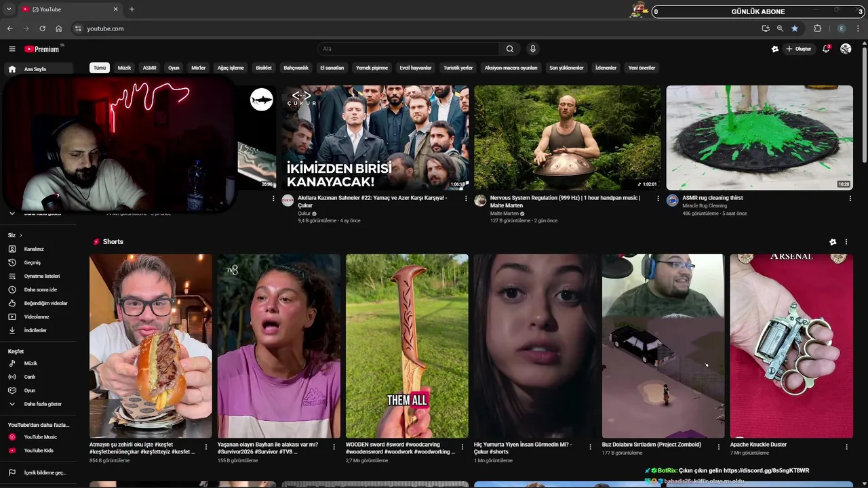The image size is (868, 488).
Task: Open YouTube Music link in sidebar
Action: click(41, 437)
